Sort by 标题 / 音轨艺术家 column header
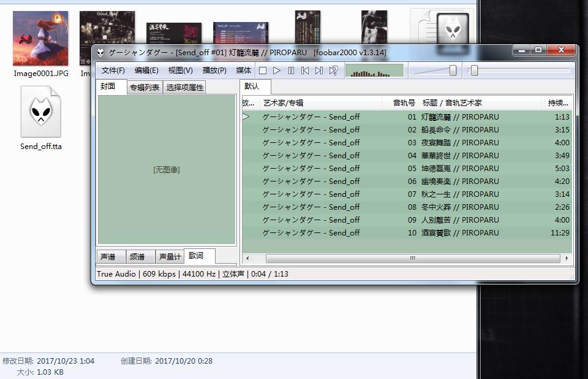Screen dimensions: 588x379 click(480, 103)
